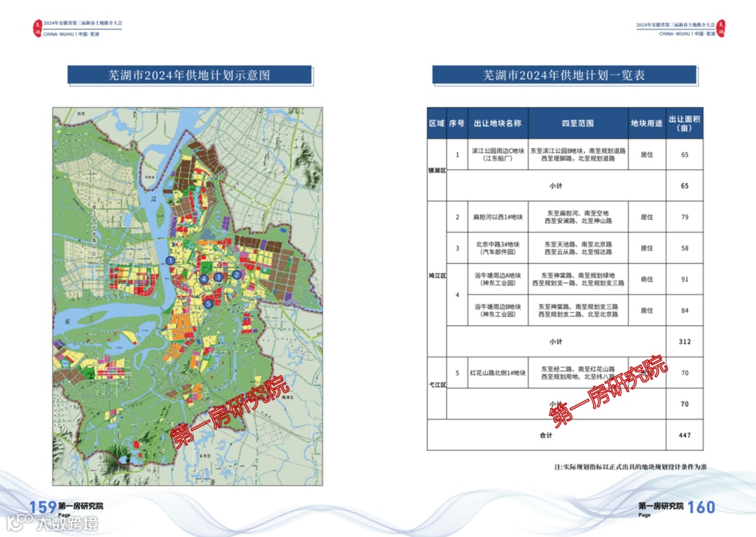Click the boundary text 东至天池路、南至北京路
This screenshot has width=756, height=537.
578,244
